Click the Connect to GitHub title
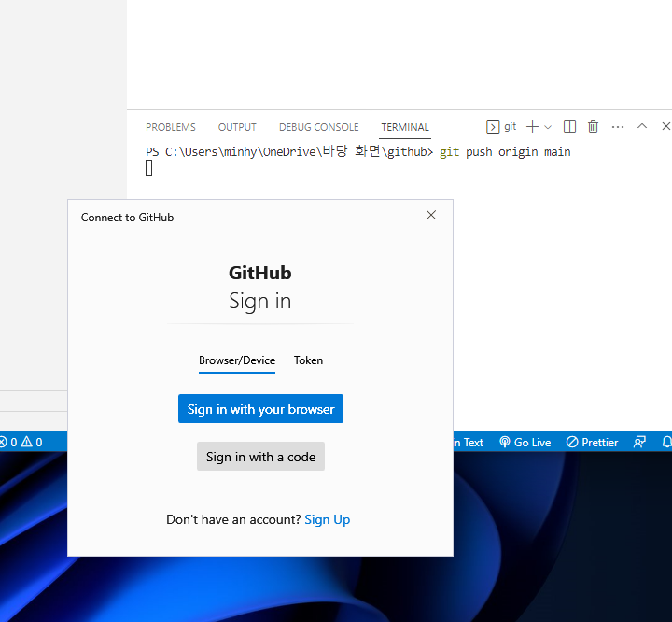Image resolution: width=672 pixels, height=622 pixels. (127, 218)
